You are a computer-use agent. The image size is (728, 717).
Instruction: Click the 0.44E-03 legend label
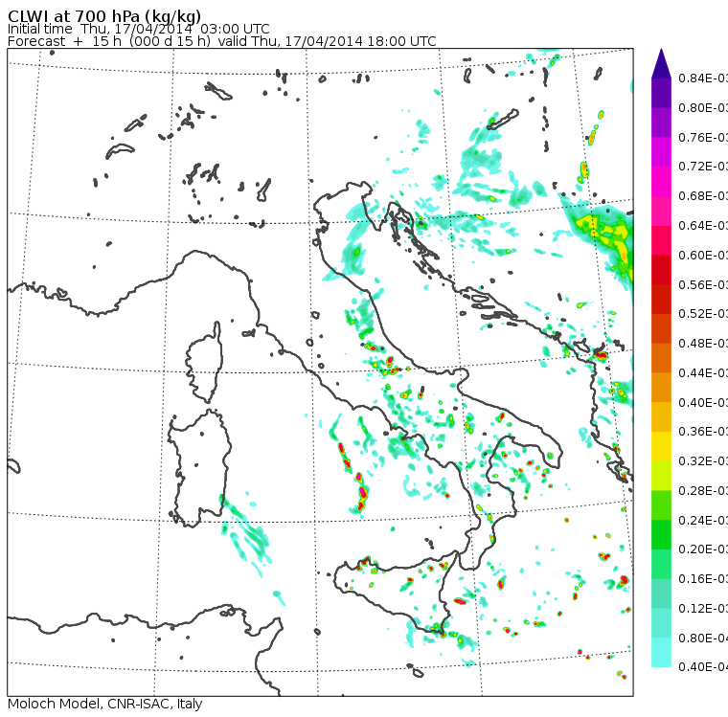703,373
